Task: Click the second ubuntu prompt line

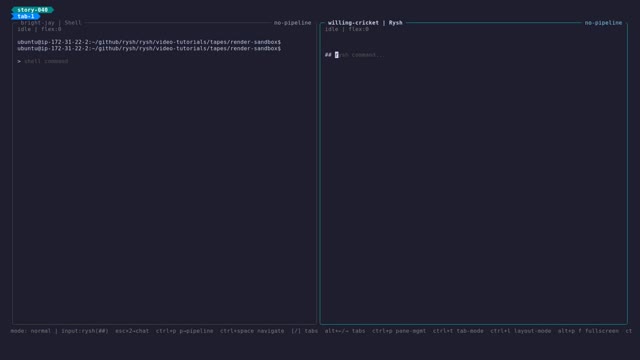Action: tap(149, 49)
